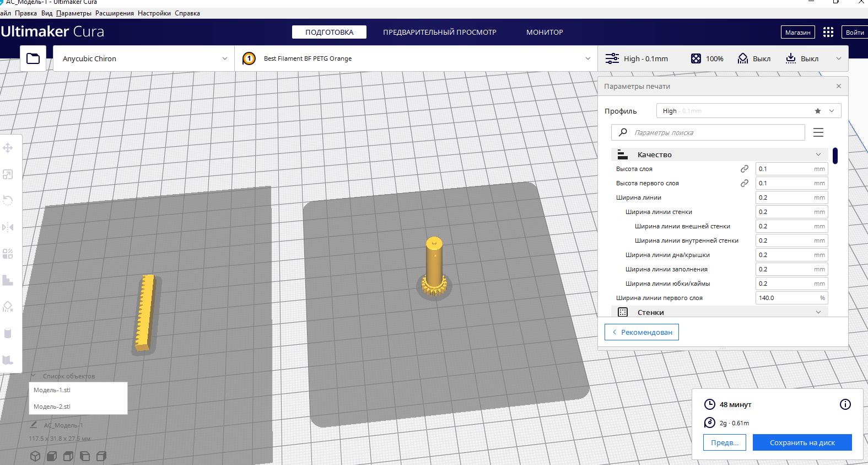
Task: Click the build plate adhesion download-style icon
Action: (x=791, y=58)
